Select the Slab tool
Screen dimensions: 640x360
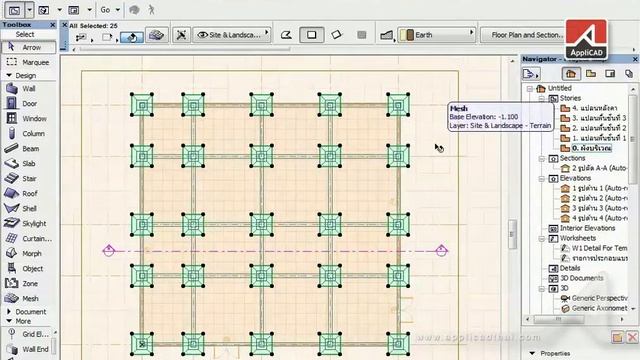(x=29, y=164)
